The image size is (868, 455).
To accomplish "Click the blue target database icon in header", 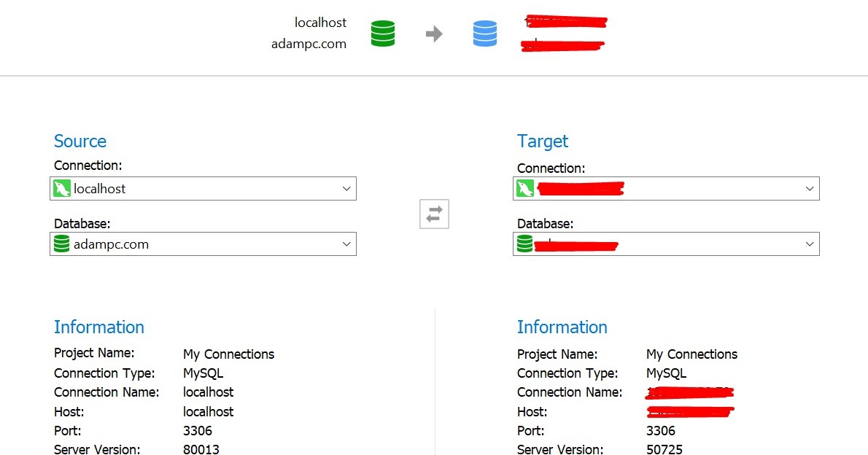I will pos(485,33).
